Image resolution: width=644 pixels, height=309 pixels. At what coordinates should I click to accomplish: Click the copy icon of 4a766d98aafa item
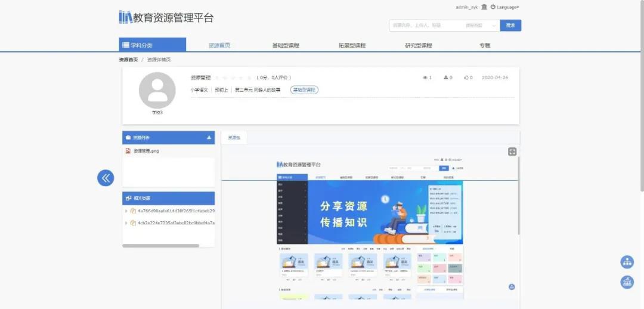(x=133, y=211)
